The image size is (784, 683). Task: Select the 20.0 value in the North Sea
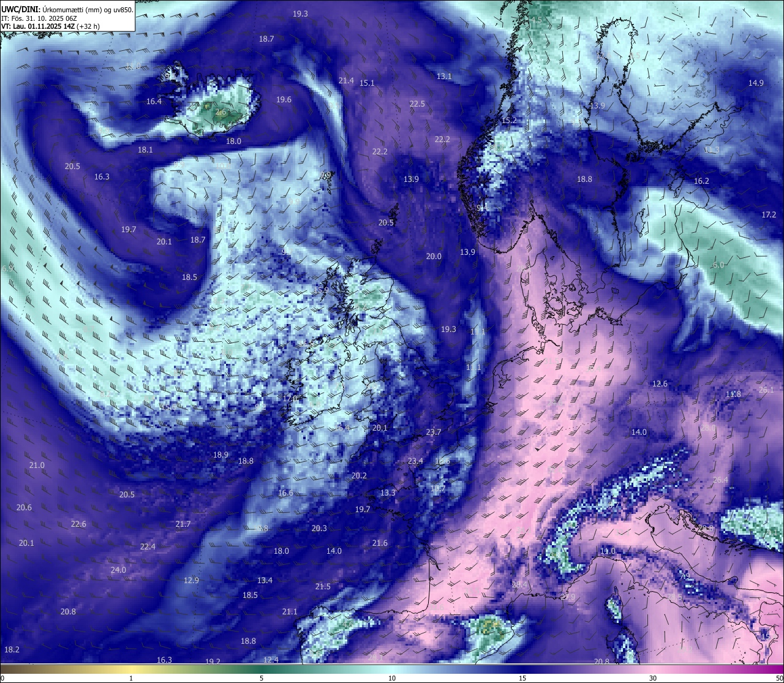(x=434, y=256)
